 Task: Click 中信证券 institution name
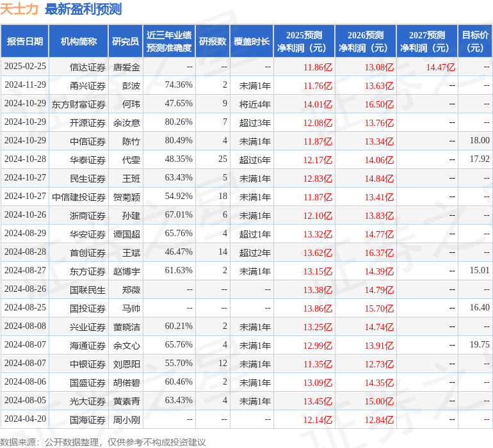point(88,141)
